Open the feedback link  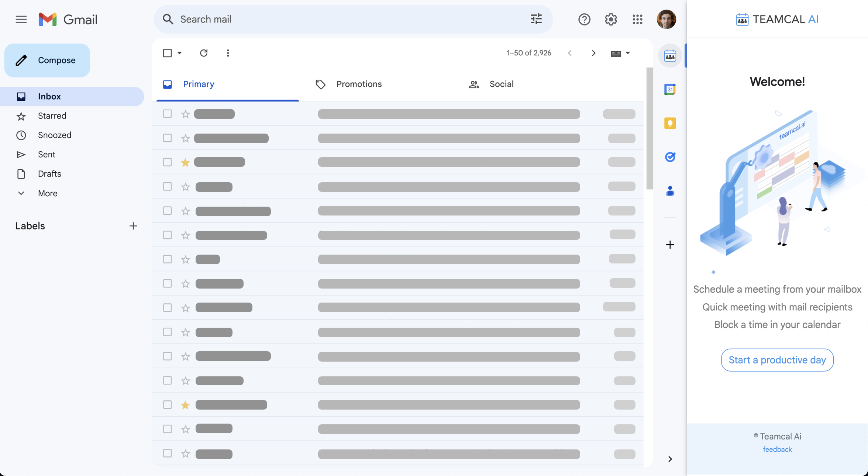coord(777,449)
